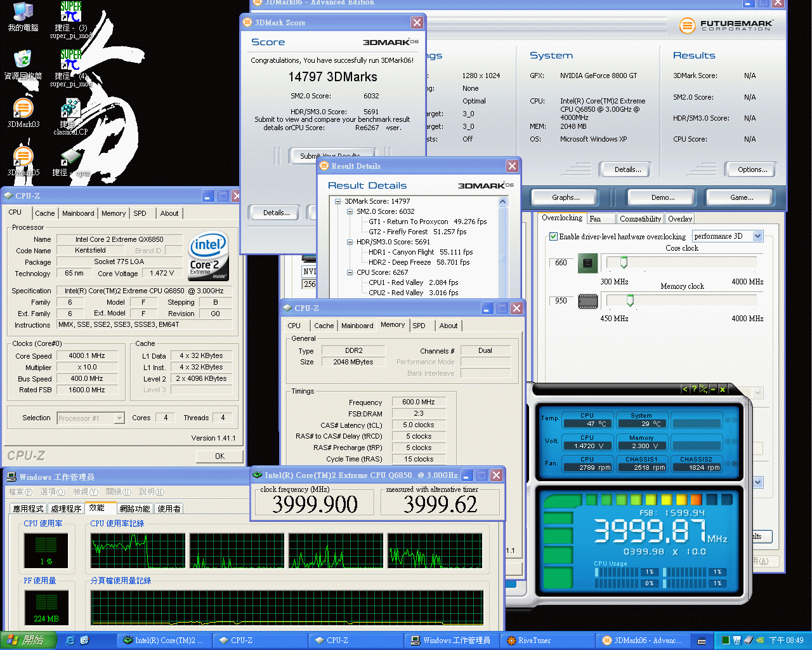Viewport: 812px width, 650px height.
Task: Click the taskbar clock showing 08:49
Action: click(787, 640)
